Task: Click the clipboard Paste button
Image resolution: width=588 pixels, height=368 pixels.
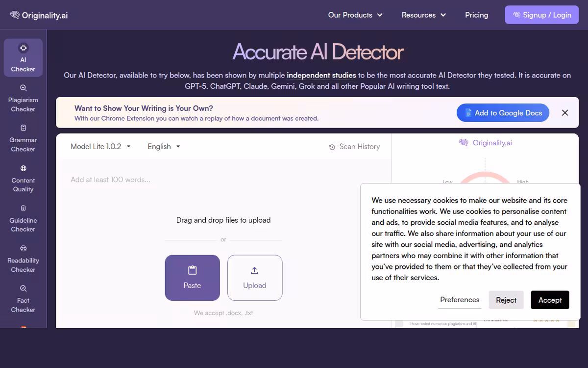Action: tap(192, 278)
